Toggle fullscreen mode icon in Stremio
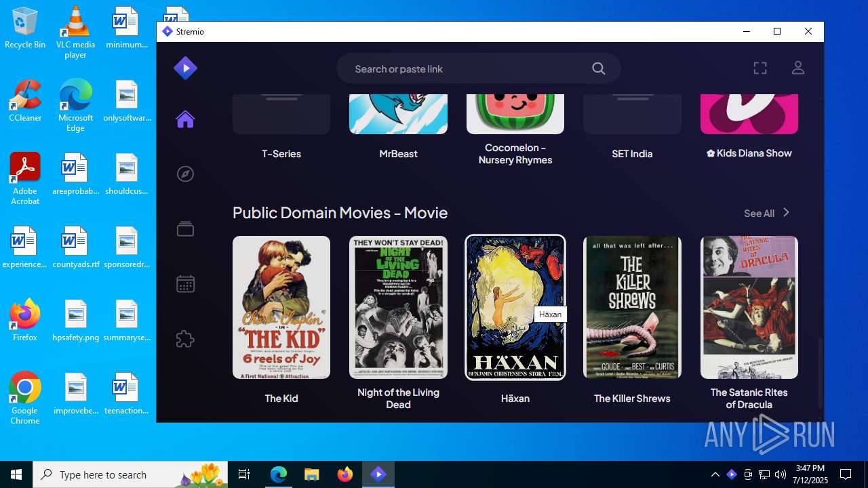This screenshot has width=868, height=488. click(x=760, y=68)
